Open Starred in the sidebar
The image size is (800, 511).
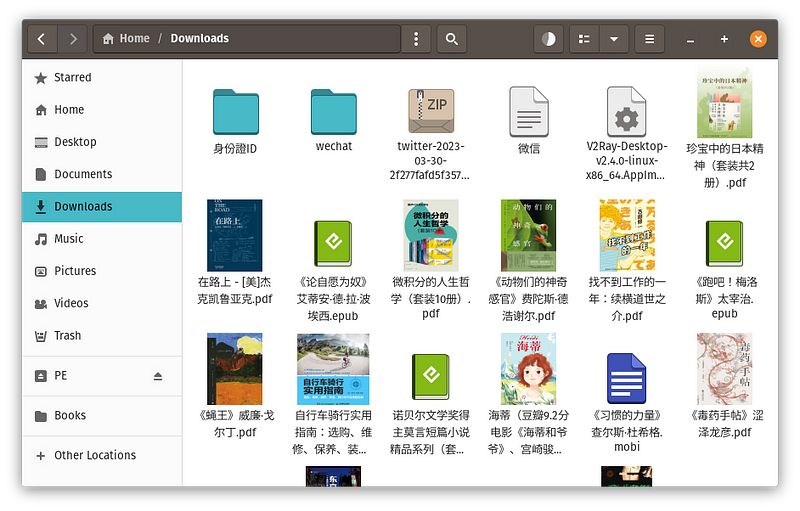102,78
